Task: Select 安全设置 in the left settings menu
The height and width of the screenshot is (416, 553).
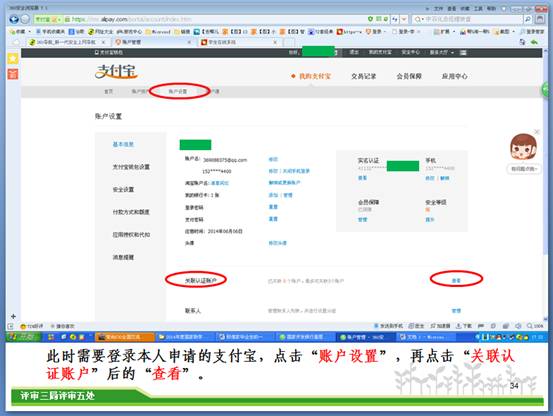Action: 123,189
